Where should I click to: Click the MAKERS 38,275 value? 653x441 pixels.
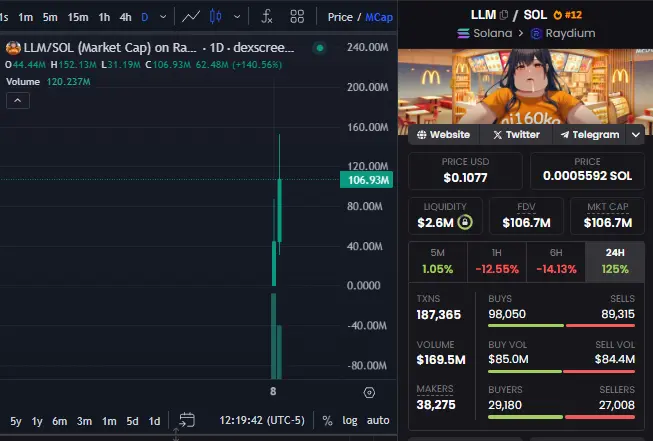[x=436, y=405]
